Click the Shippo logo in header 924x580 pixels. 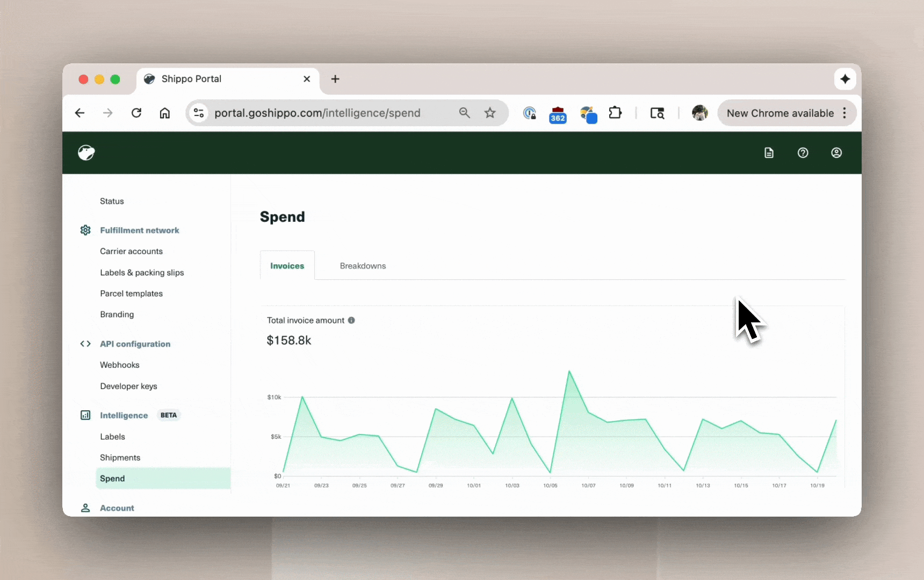click(x=86, y=153)
